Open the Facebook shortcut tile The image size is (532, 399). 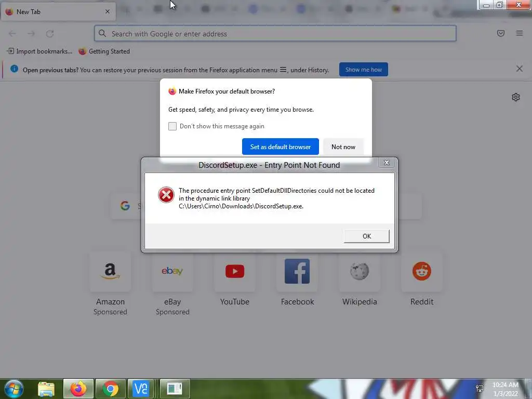297,271
